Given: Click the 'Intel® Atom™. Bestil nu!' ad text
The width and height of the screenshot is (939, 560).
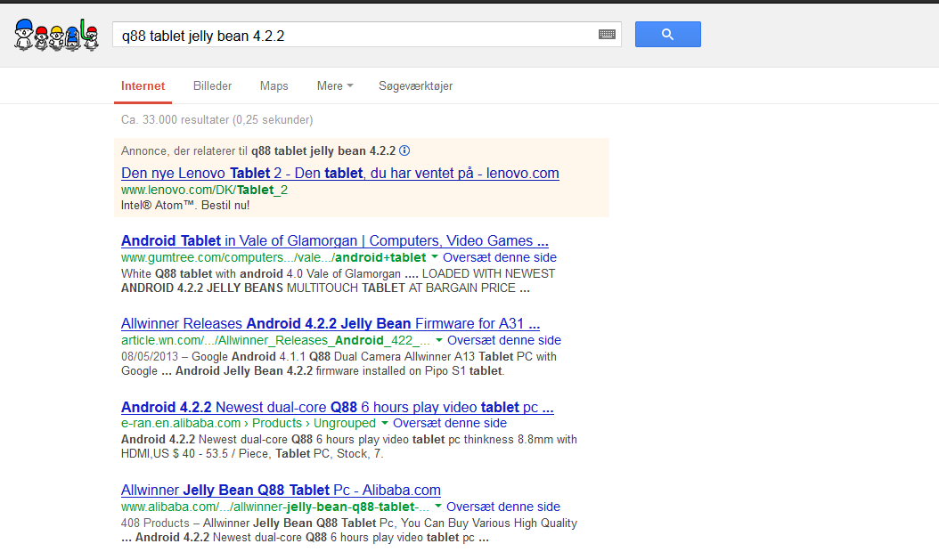Looking at the screenshot, I should pyautogui.click(x=185, y=205).
